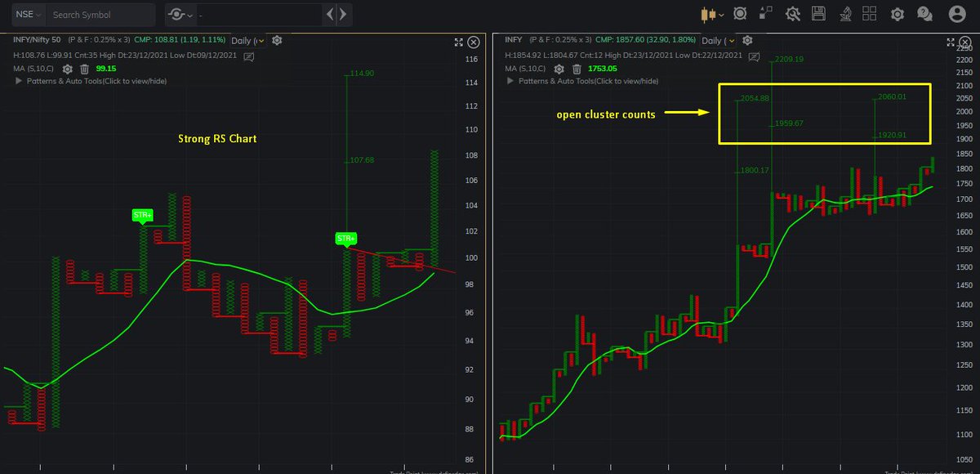Click the 2209.19 count target label

tap(789, 59)
